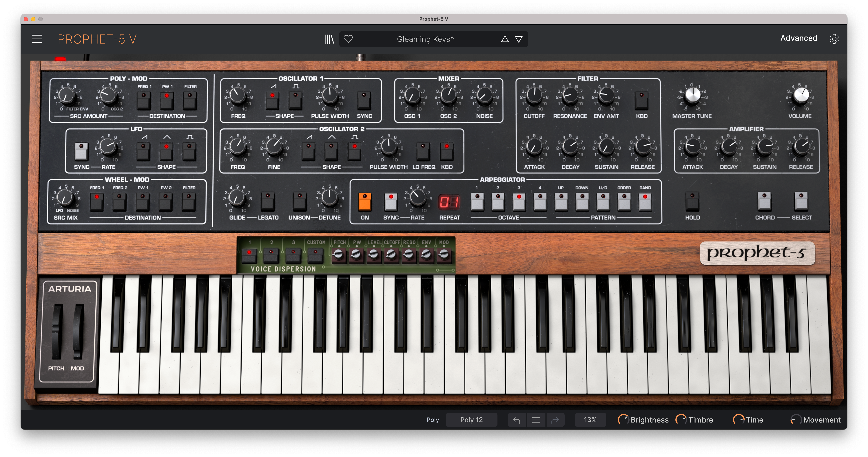
Task: Click the Voice Dispersion PITCH trim knob
Action: click(x=339, y=255)
